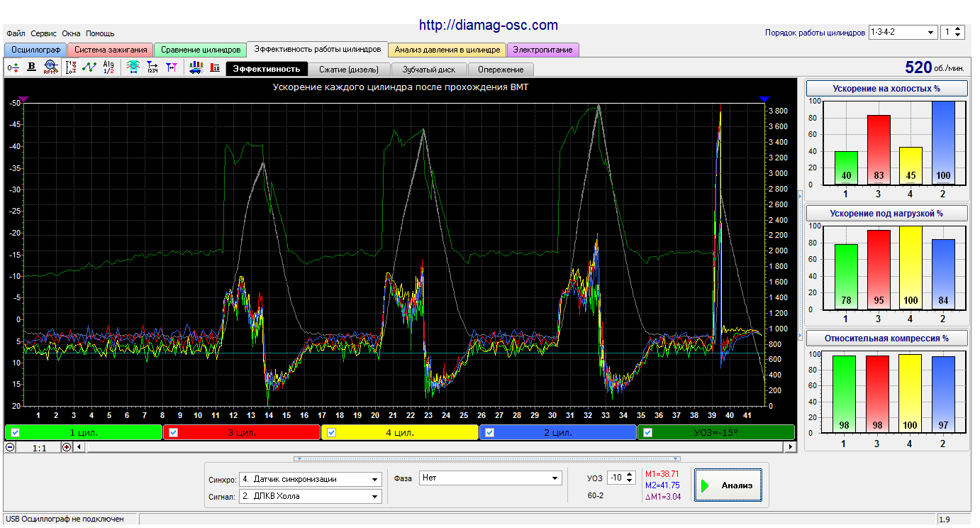Click the bar chart with car icon
This screenshot has height=528, width=980.
click(x=196, y=67)
